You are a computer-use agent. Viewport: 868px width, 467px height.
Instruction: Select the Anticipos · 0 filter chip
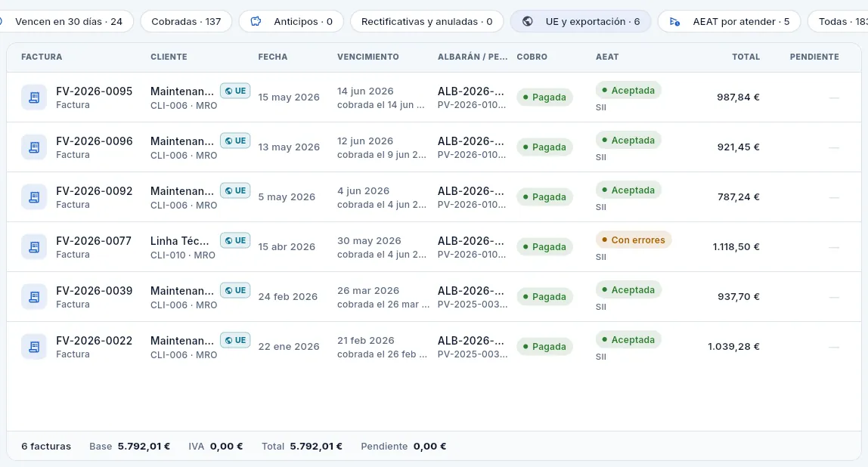(291, 22)
